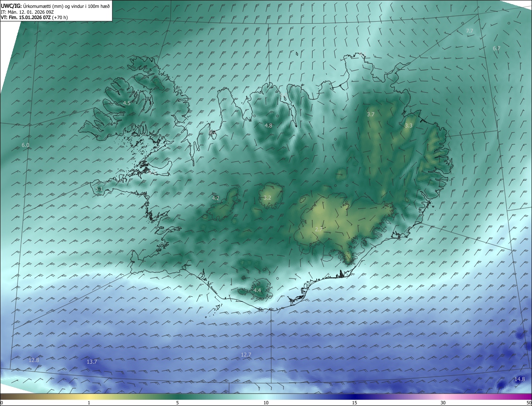The image size is (532, 406).
Task: Click the 14.8 value label
Action: (x=520, y=379)
